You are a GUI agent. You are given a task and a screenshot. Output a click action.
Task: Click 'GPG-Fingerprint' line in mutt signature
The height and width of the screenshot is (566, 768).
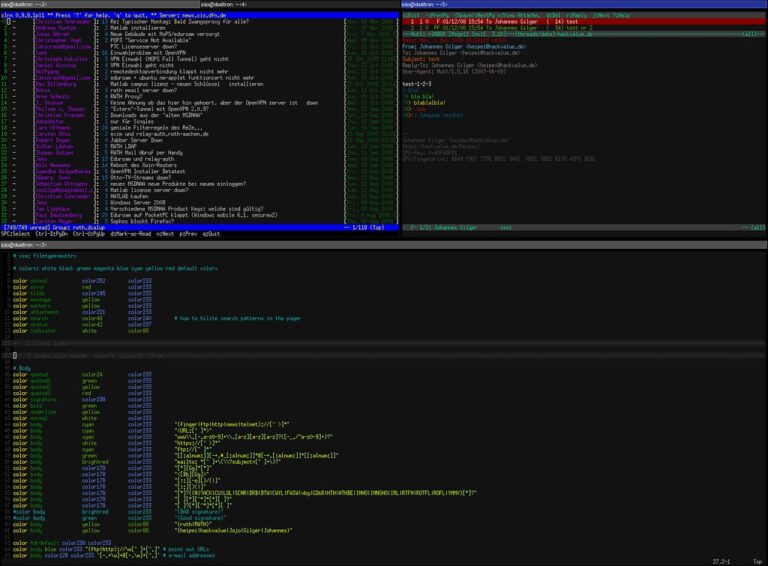coord(499,159)
